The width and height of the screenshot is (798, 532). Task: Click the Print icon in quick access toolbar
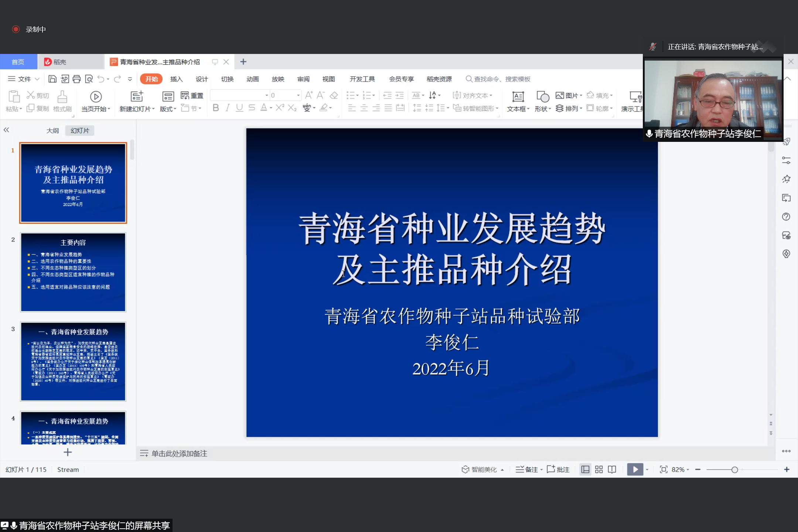[77, 79]
